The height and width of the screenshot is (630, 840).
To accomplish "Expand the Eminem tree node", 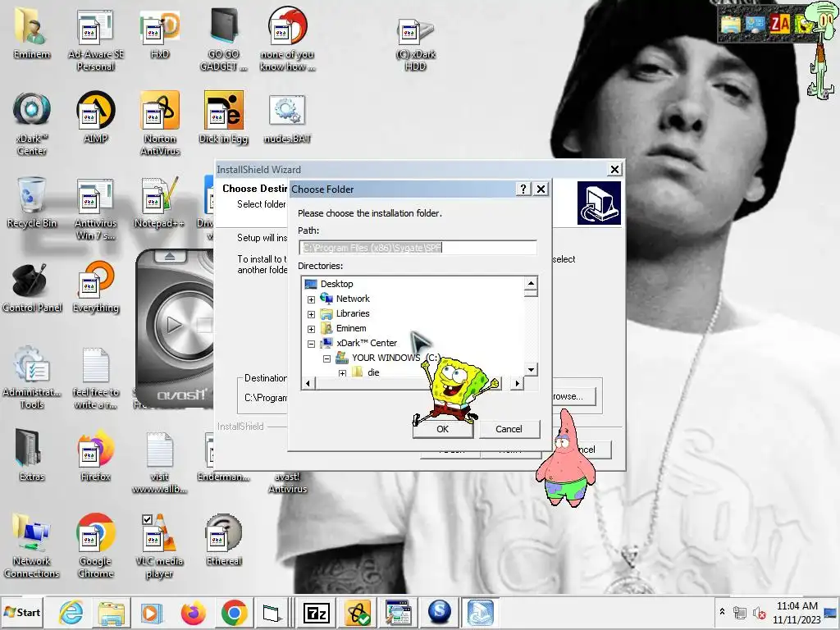I will tap(311, 329).
